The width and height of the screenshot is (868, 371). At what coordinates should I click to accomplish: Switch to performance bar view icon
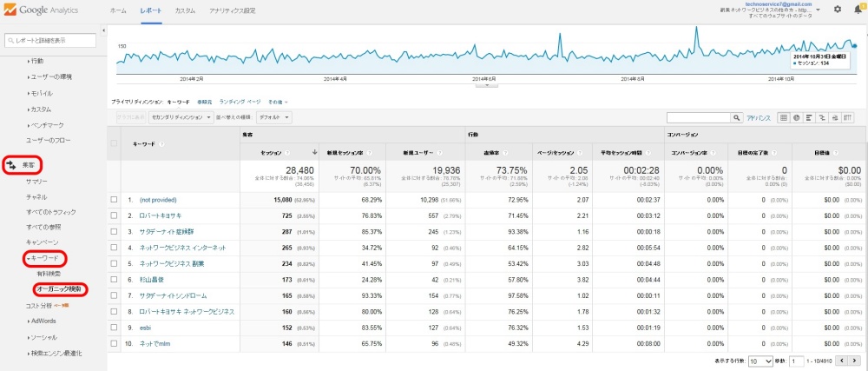point(809,118)
